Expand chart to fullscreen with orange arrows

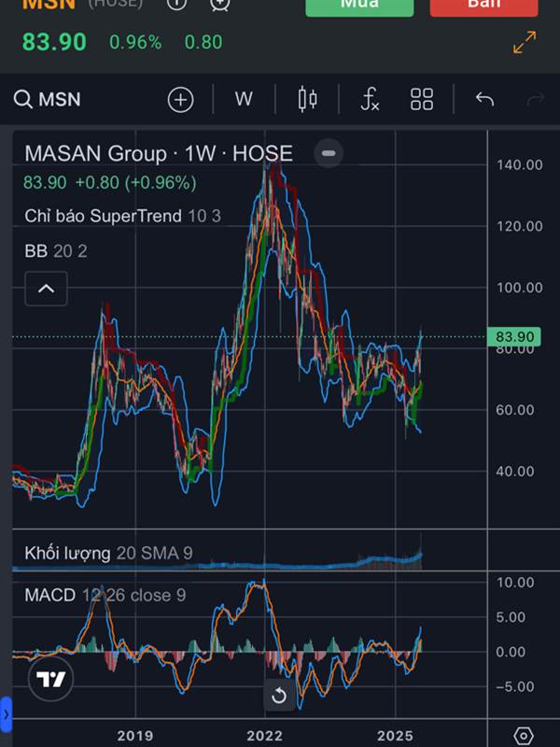(x=525, y=42)
